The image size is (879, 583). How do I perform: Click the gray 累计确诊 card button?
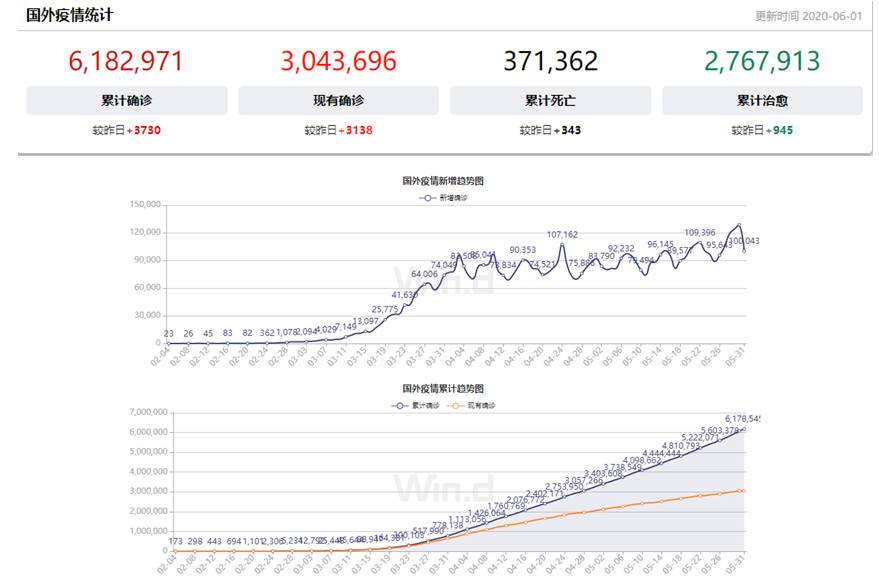127,100
